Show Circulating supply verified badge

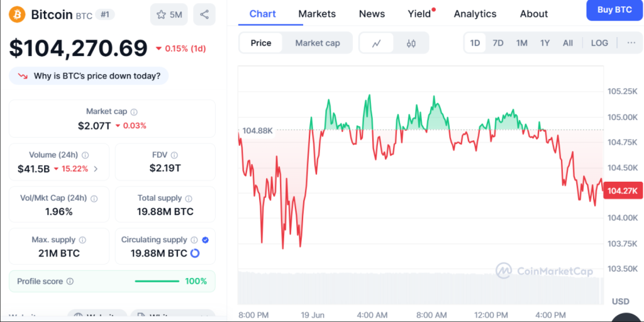click(x=206, y=240)
